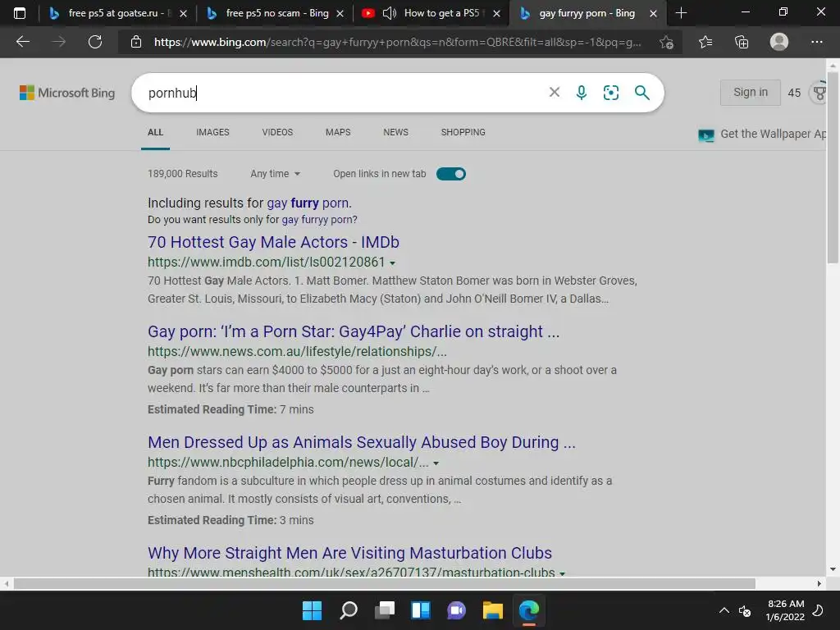Open Straight Men Masturbation Clubs result
The image size is (840, 630).
(349, 553)
